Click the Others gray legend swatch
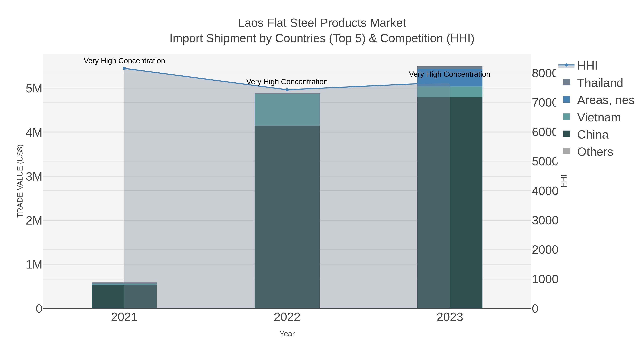Screen dimensions: 644x362 567,151
